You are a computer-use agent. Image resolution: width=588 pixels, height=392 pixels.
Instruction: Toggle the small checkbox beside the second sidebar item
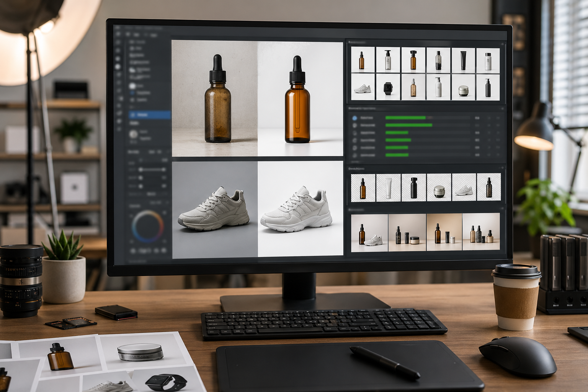point(132,92)
